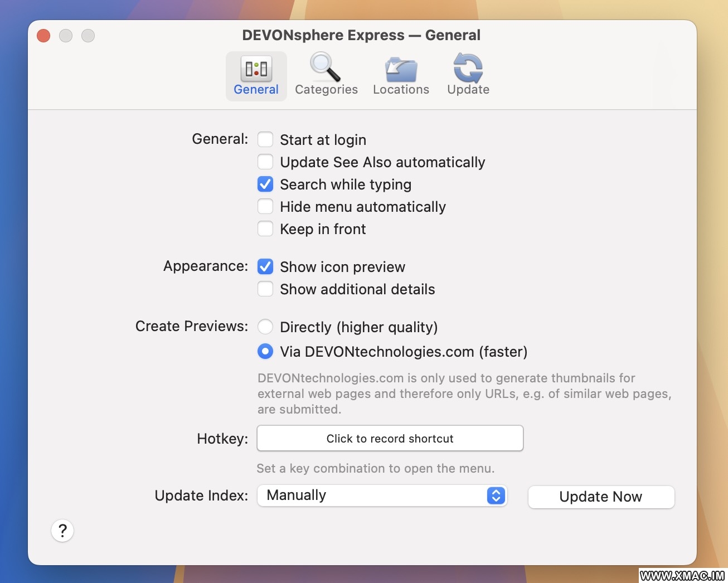The image size is (728, 583).
Task: Open the General preferences pane icon
Action: pyautogui.click(x=256, y=70)
